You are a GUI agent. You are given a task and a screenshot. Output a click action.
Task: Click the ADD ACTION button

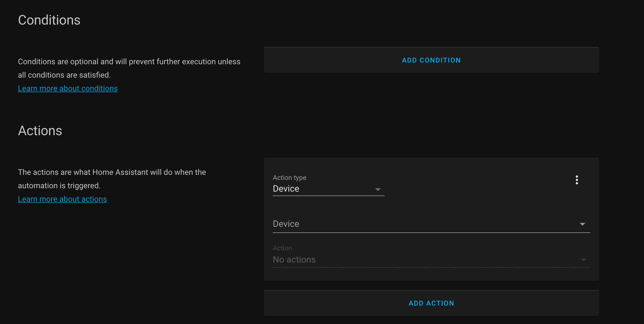[x=431, y=303]
